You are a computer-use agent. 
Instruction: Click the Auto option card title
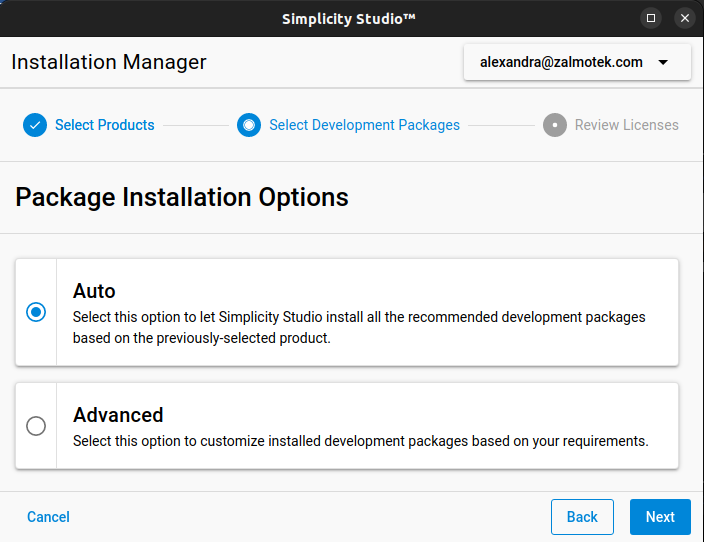94,291
